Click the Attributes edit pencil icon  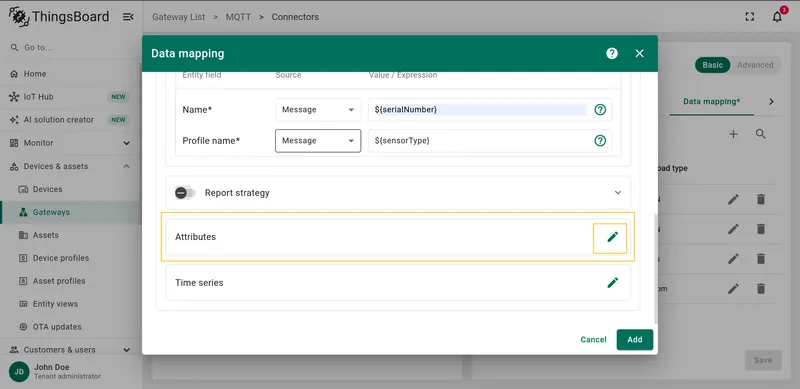pyautogui.click(x=612, y=237)
